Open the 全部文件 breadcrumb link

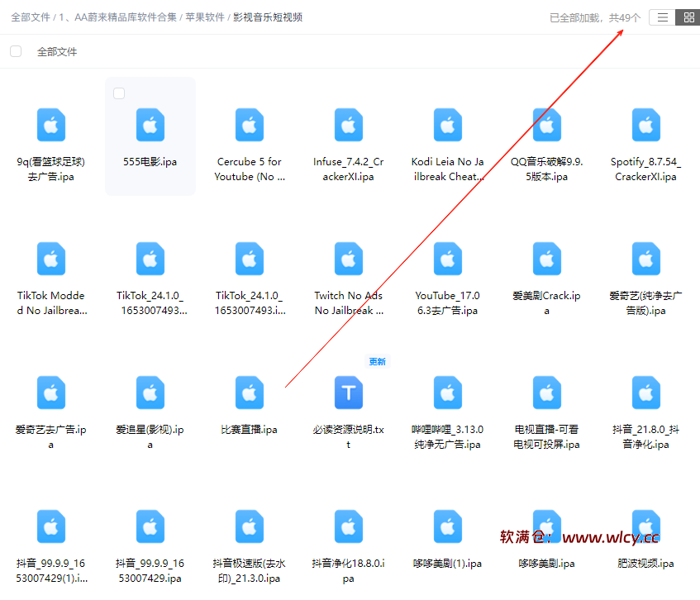coord(31,17)
